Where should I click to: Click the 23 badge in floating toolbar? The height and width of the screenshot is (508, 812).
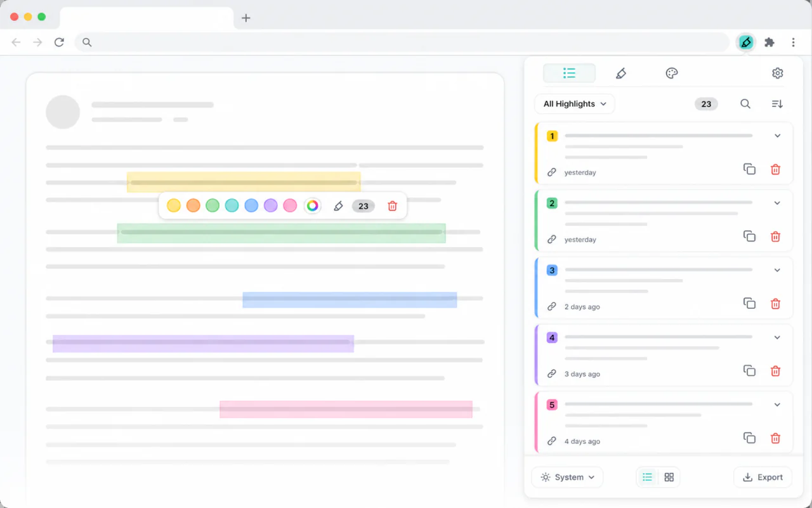pos(363,206)
